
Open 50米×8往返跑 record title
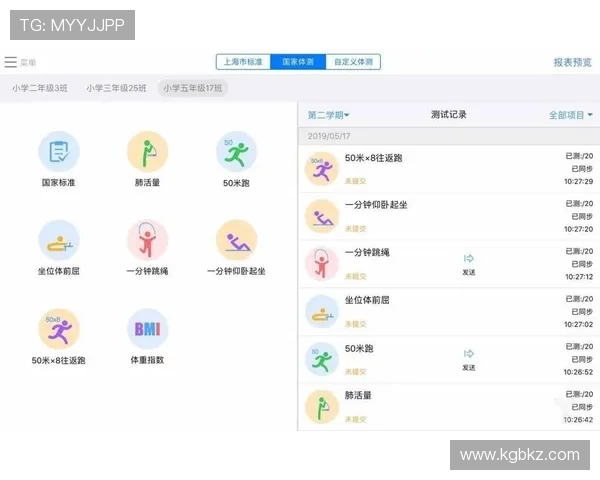pyautogui.click(x=373, y=158)
